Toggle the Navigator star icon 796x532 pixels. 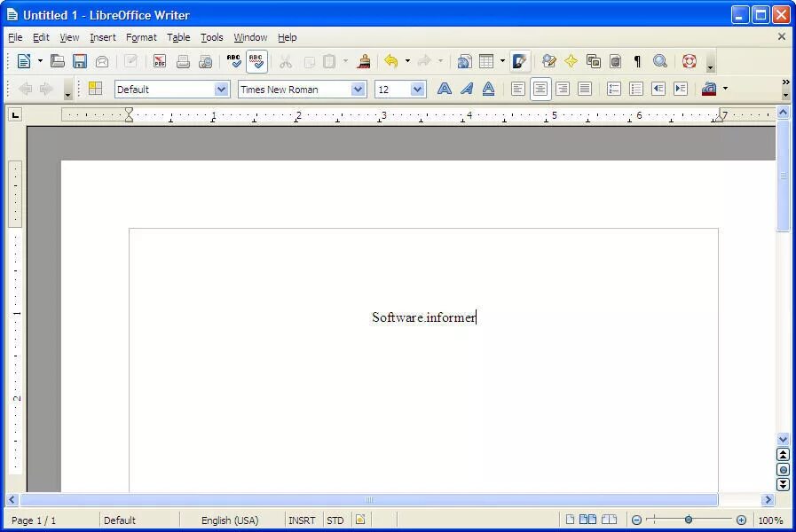tap(571, 61)
